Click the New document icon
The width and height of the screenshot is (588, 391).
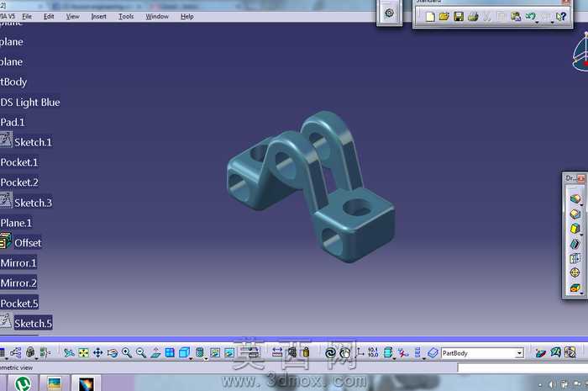(430, 17)
